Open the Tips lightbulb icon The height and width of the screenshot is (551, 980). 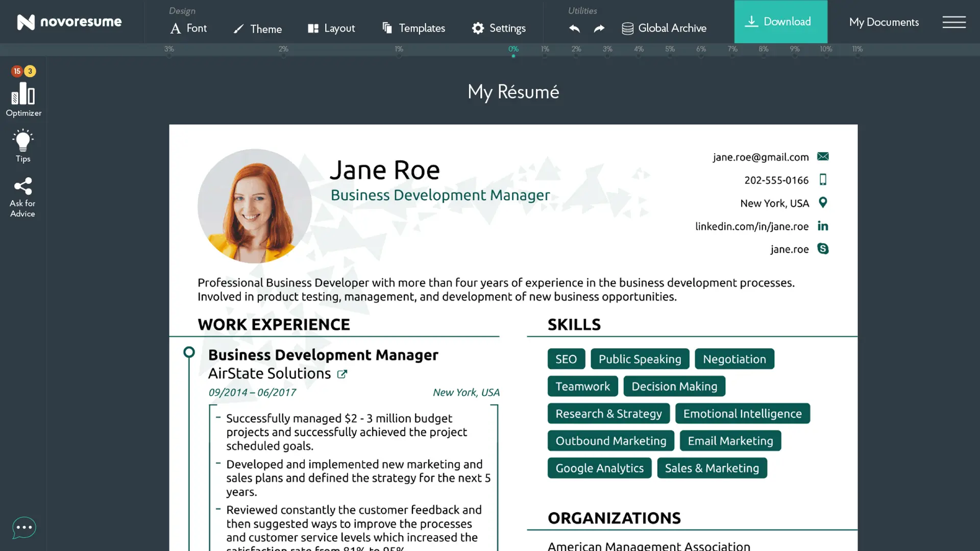[23, 141]
